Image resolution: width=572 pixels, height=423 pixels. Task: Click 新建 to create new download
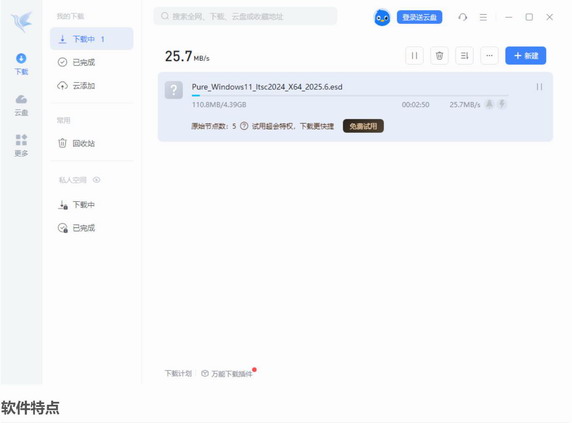coord(526,56)
